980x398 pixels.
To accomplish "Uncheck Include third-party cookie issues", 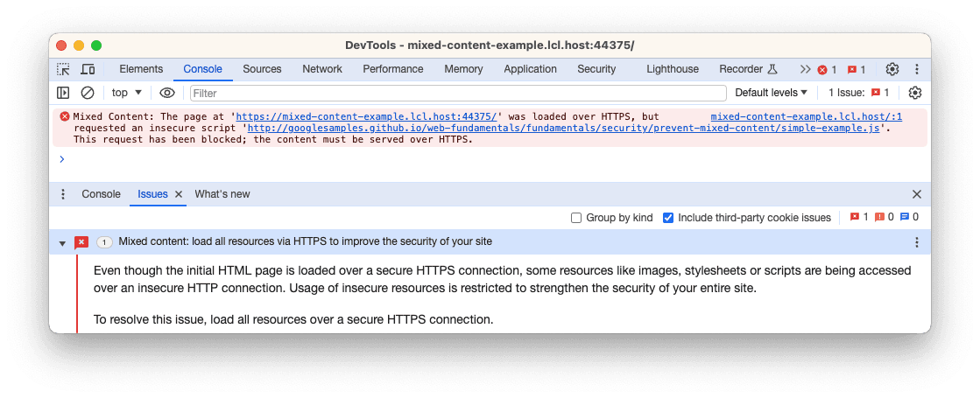I will (668, 218).
